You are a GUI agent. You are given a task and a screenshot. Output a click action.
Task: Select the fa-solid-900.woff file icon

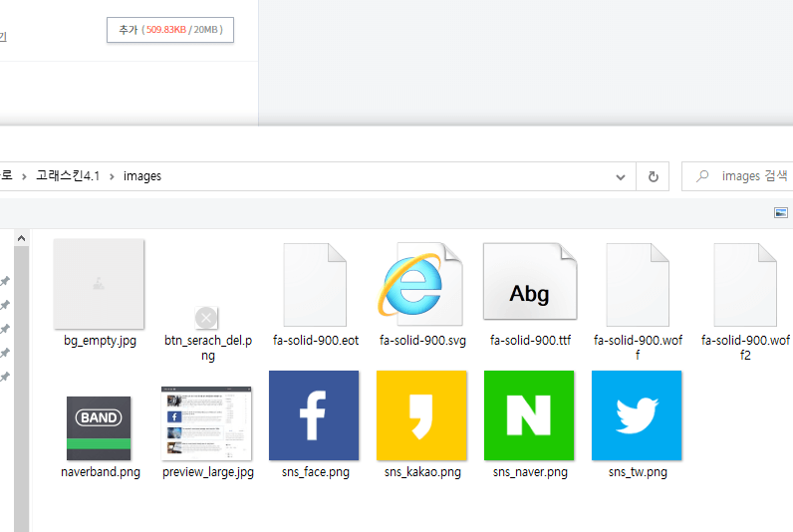click(638, 285)
